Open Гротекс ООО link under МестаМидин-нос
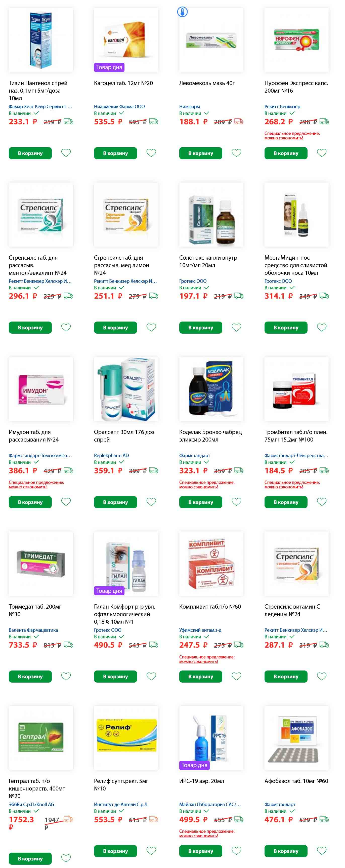 click(278, 281)
